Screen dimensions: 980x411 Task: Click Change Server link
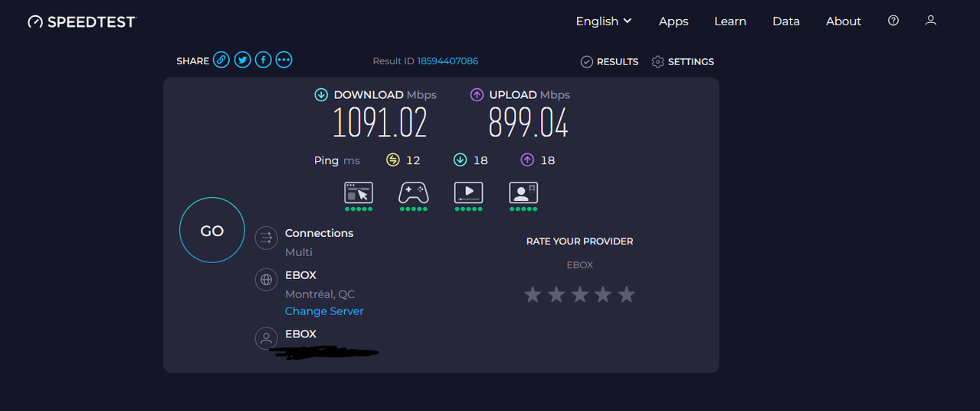tap(324, 311)
